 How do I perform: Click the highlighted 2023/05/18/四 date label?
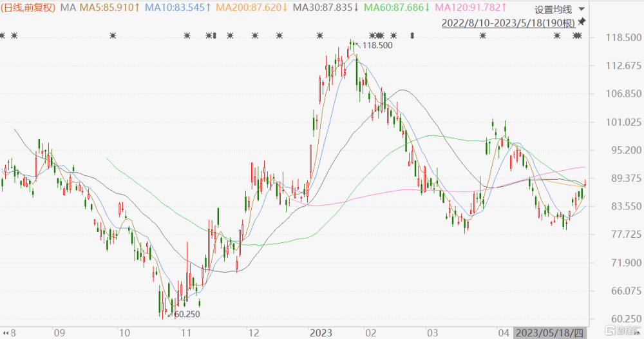549,333
